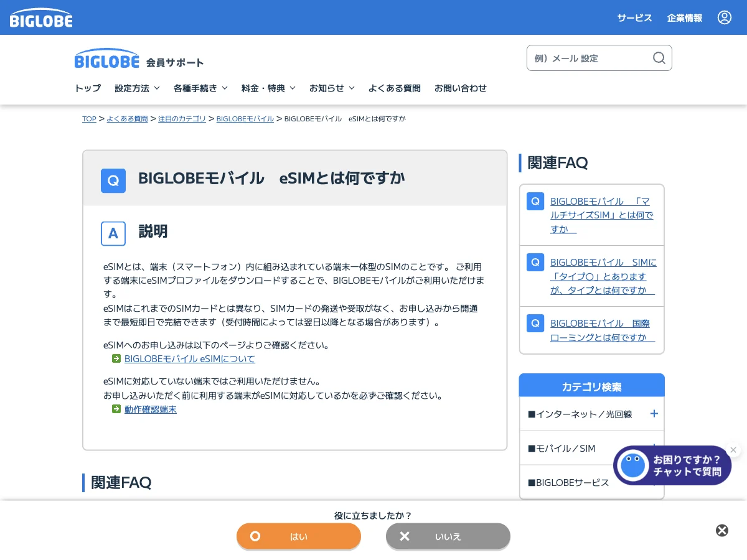Open the 動作確認端末 link
This screenshot has height=560, width=747.
tap(151, 409)
